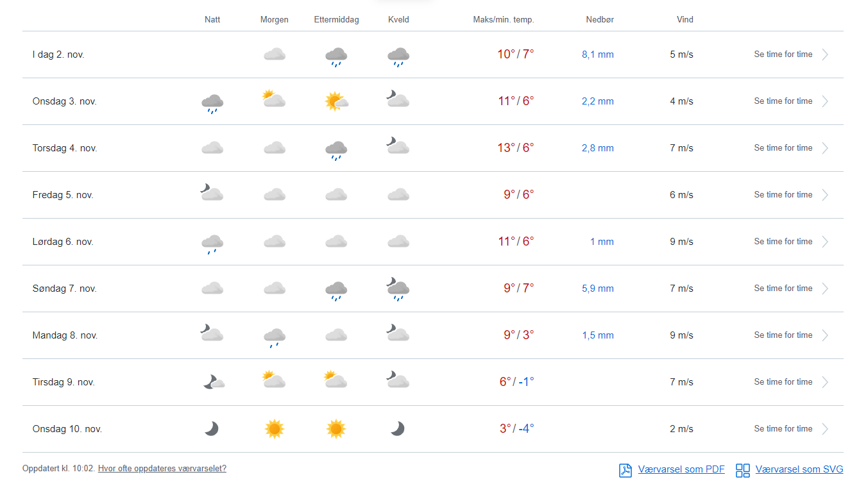Expand the Torsdag 4. nov. row chevron
This screenshot has height=486, width=868.
[x=825, y=148]
